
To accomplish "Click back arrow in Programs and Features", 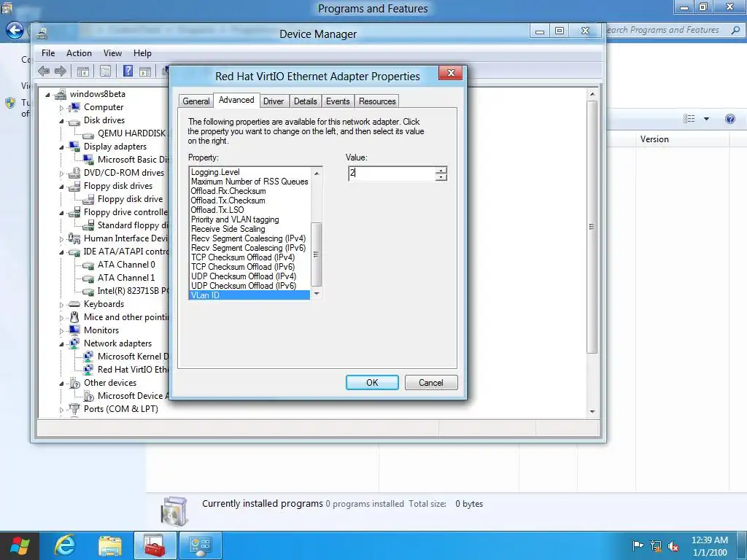I will 15,31.
